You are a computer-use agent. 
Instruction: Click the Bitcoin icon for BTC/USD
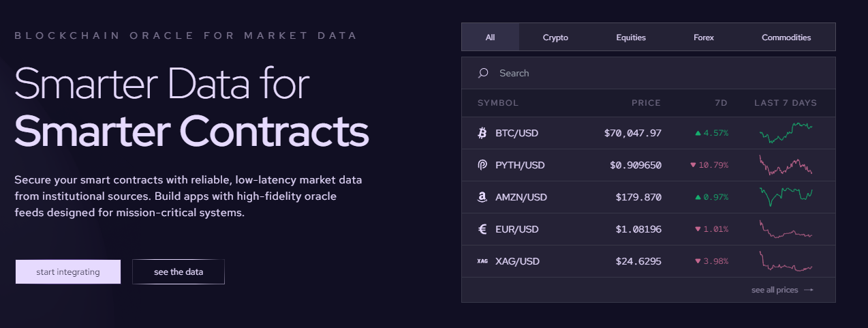[482, 133]
